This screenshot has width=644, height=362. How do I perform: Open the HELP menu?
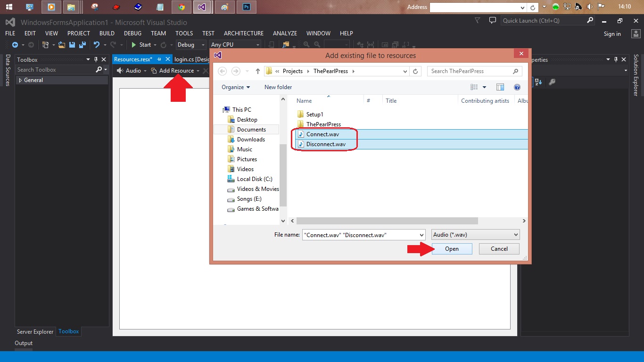coord(347,33)
